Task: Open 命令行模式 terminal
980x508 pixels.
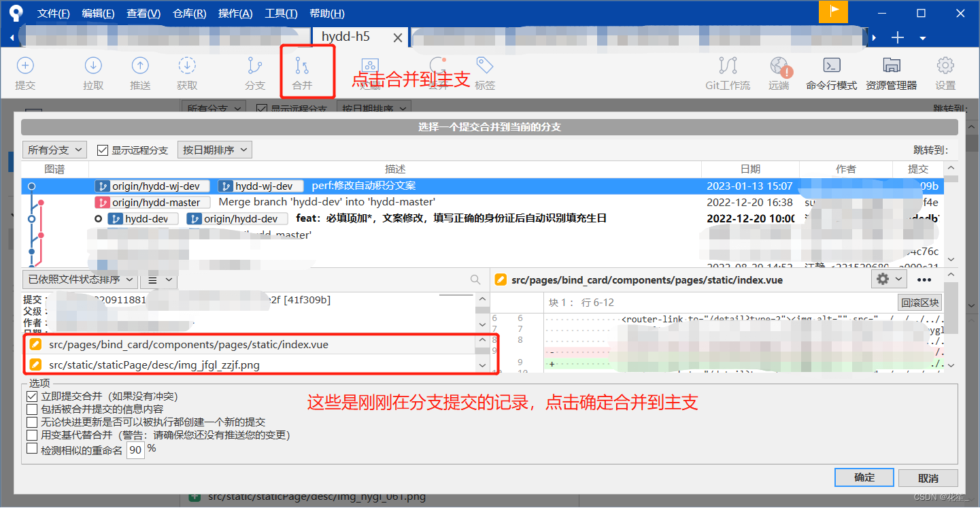Action: coord(831,73)
